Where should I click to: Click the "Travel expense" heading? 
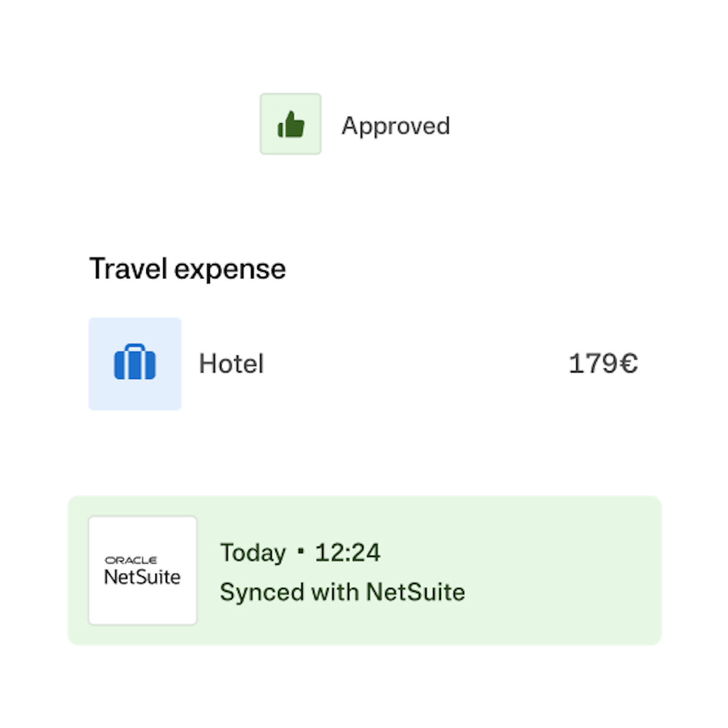coord(187,269)
